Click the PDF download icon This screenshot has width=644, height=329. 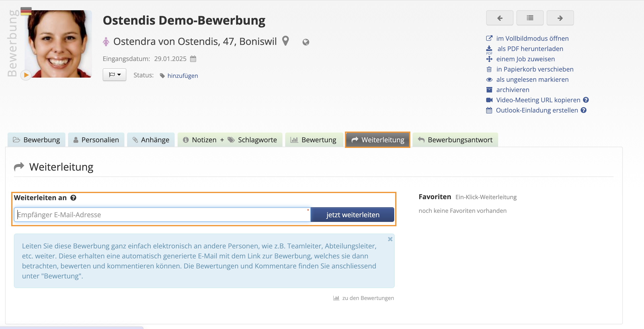click(x=489, y=50)
